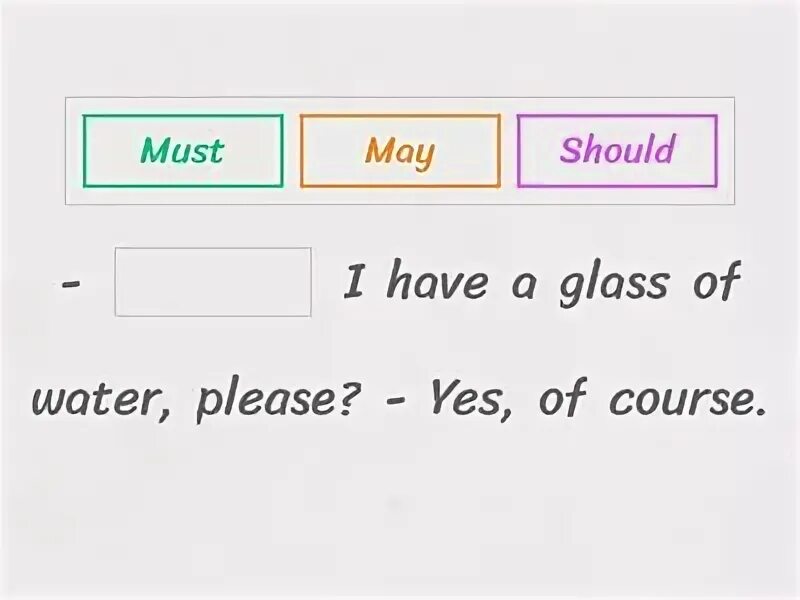Select the green "Must" word tile
The width and height of the screenshot is (800, 600).
click(183, 151)
